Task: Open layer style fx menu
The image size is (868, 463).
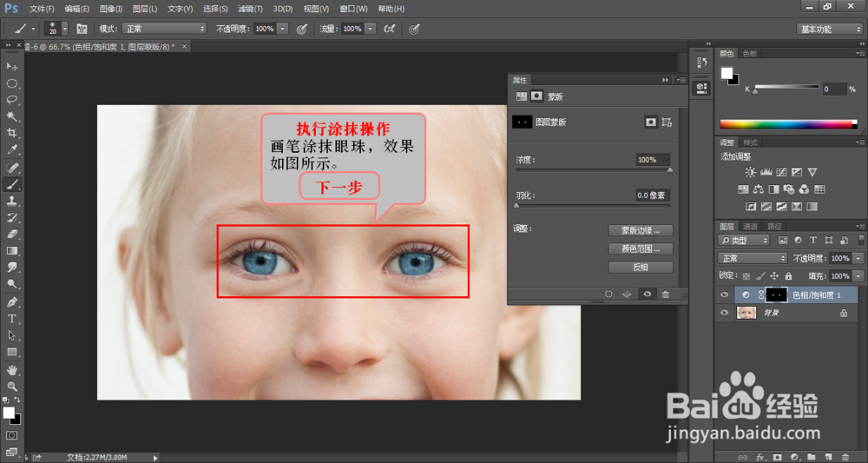Action: (760, 458)
